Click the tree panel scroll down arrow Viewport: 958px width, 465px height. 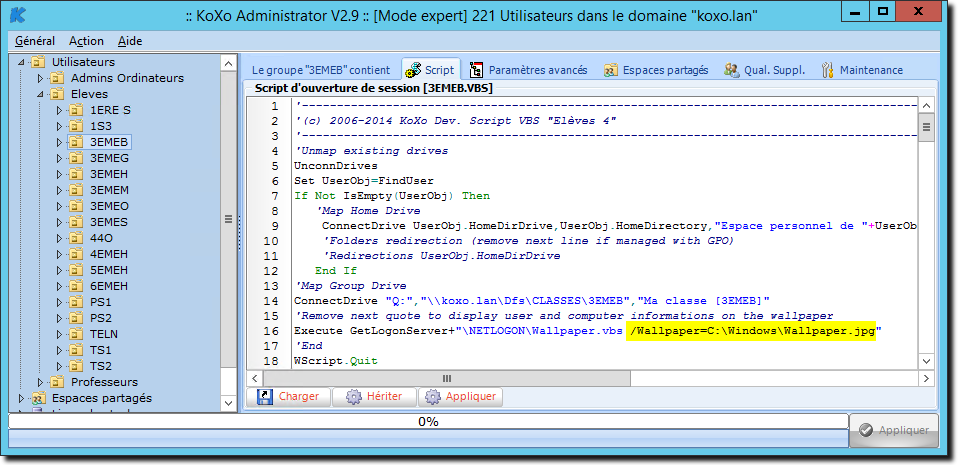coord(228,403)
